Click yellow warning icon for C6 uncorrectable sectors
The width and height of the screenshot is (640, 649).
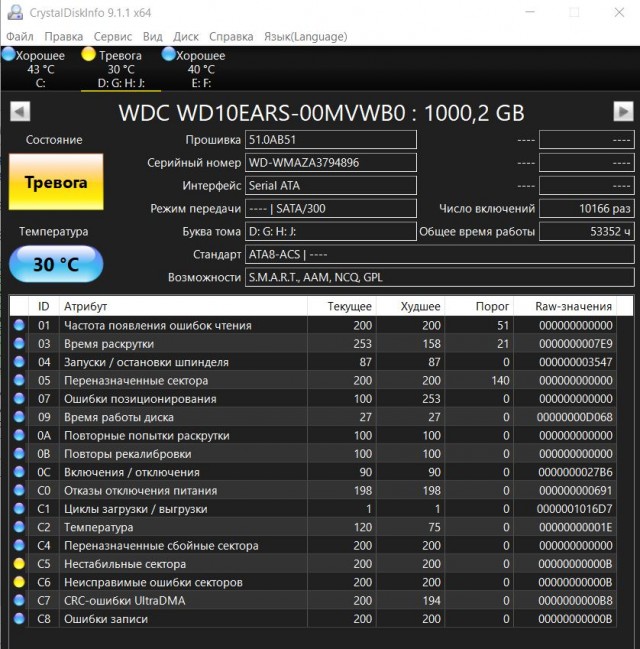19,582
